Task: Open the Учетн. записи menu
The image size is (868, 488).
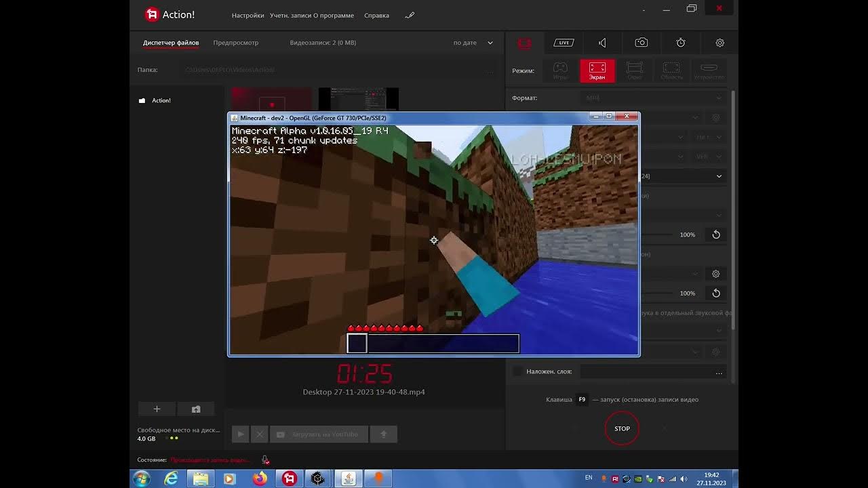Action: click(290, 15)
